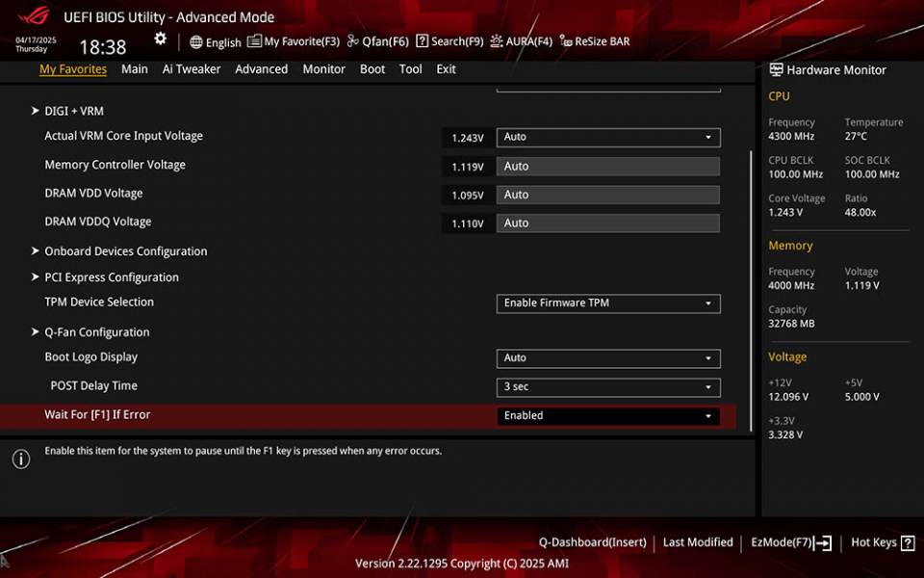Click Memory Controller Voltage Auto field
The width and height of the screenshot is (924, 578).
[608, 167]
